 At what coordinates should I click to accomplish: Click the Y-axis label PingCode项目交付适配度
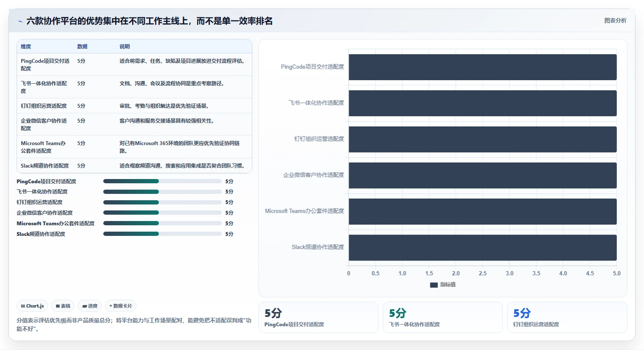point(313,67)
